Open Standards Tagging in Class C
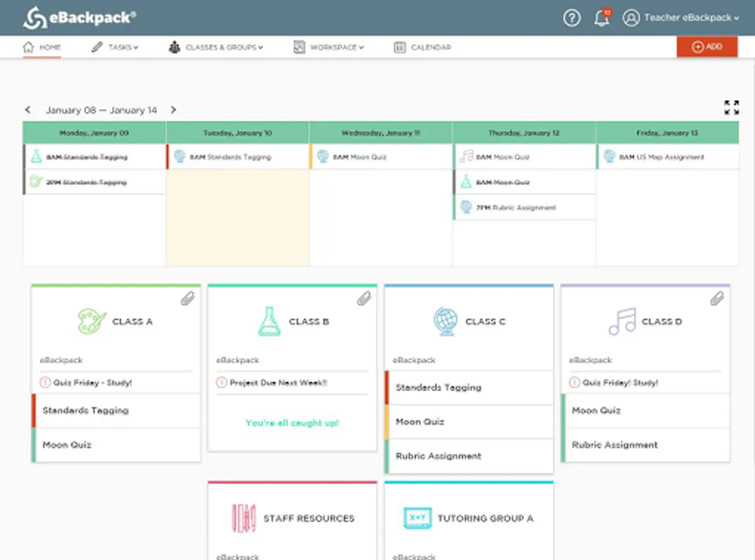Image resolution: width=755 pixels, height=560 pixels. point(469,388)
